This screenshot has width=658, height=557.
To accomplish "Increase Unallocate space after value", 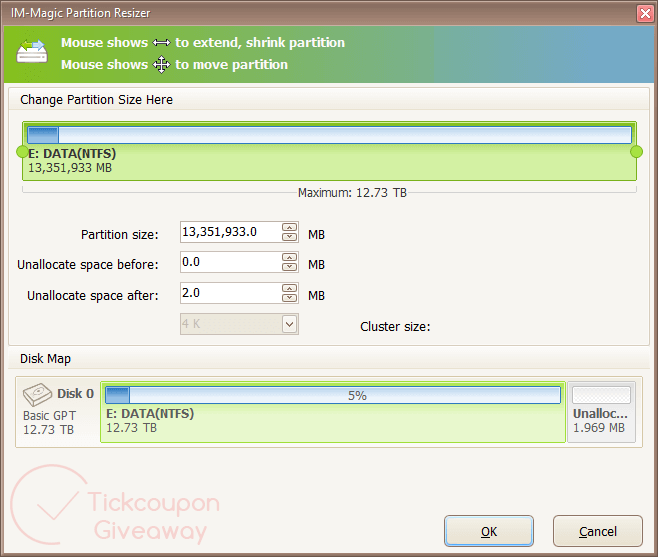I will tap(290, 288).
